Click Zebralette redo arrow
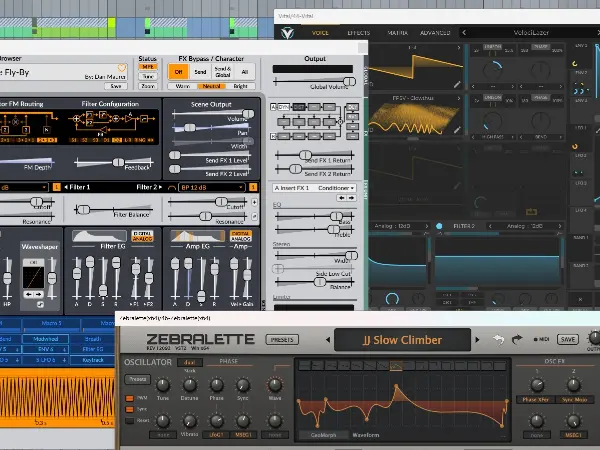 tap(517, 339)
